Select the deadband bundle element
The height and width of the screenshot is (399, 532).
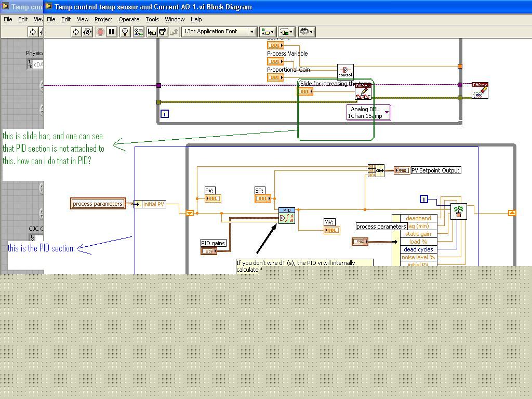coord(418,218)
